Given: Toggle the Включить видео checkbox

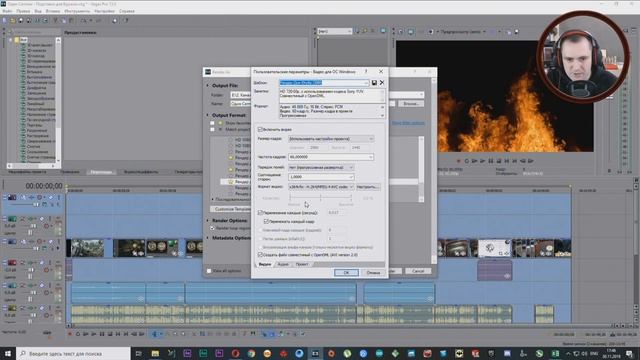Looking at the screenshot, I should coord(260,129).
